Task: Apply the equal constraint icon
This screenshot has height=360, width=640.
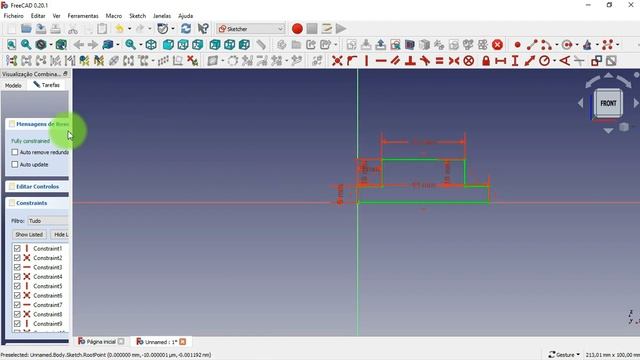Action: 440,61
